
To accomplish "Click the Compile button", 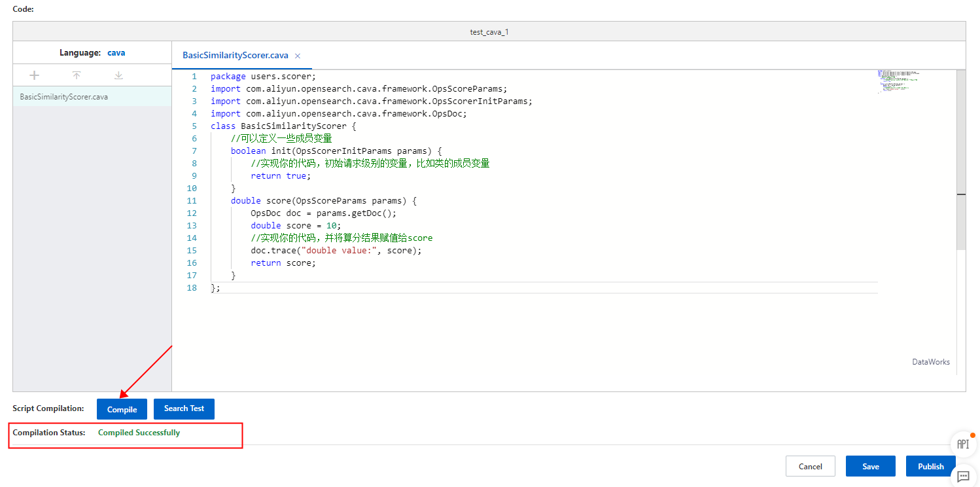I will pyautogui.click(x=122, y=409).
